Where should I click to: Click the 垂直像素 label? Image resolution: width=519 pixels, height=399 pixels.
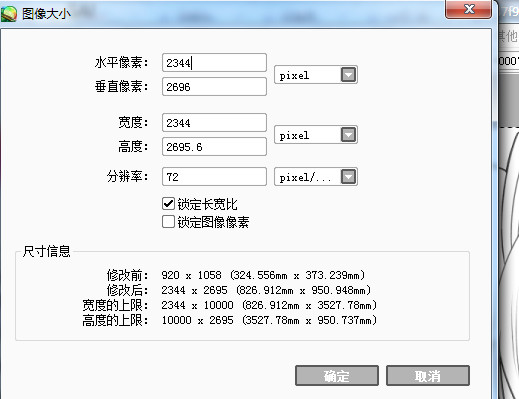(121, 87)
